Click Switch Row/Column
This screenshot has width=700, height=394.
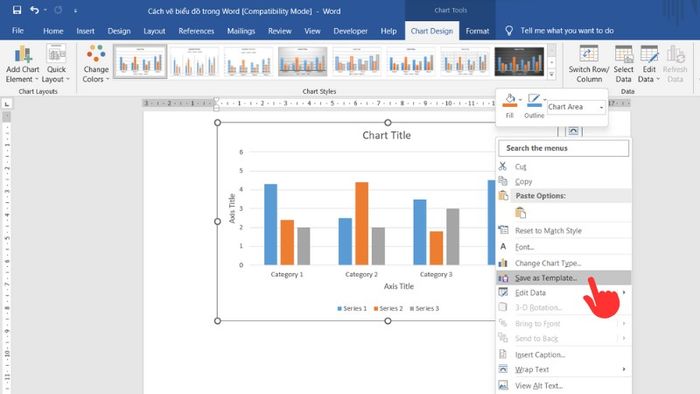point(589,64)
